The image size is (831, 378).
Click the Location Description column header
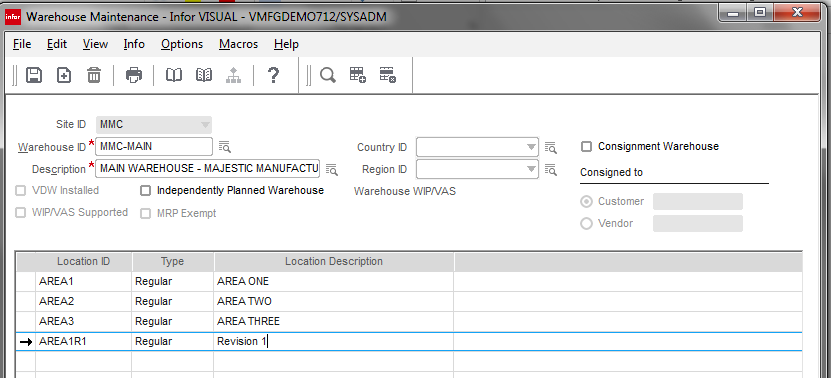pos(333,261)
